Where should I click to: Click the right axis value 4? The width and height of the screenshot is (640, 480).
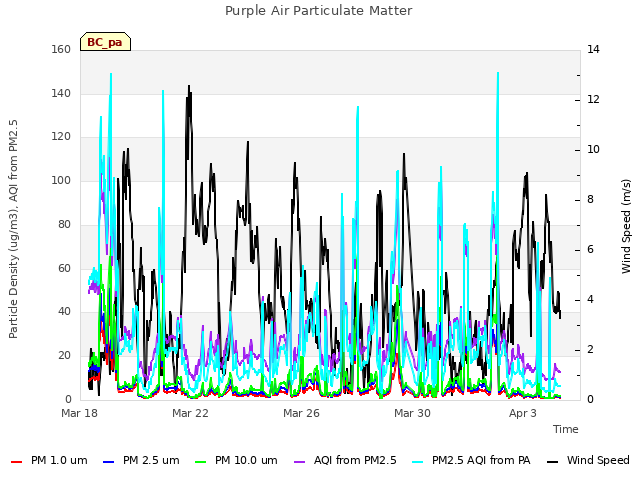(590, 300)
